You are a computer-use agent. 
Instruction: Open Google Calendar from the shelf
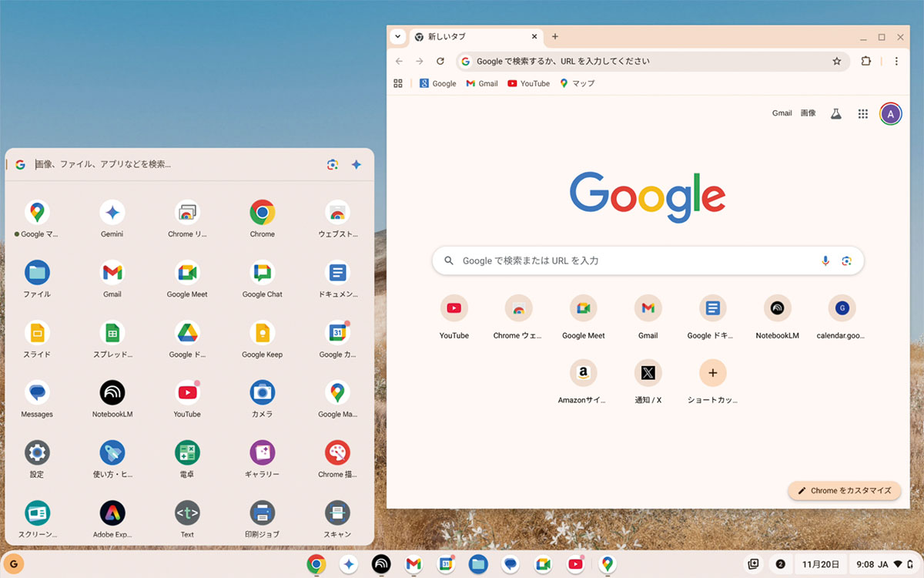tap(446, 564)
